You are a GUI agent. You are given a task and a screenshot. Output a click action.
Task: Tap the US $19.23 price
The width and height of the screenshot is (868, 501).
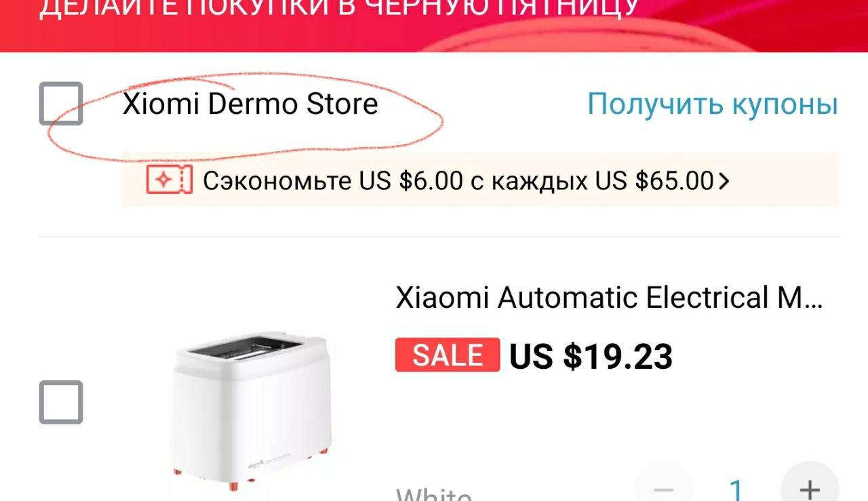pyautogui.click(x=591, y=356)
